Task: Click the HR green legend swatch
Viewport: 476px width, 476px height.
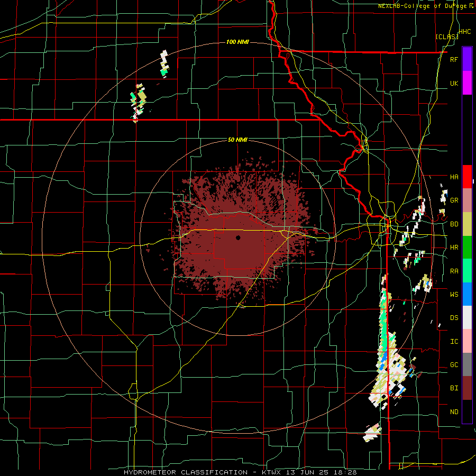Action: coord(467,248)
